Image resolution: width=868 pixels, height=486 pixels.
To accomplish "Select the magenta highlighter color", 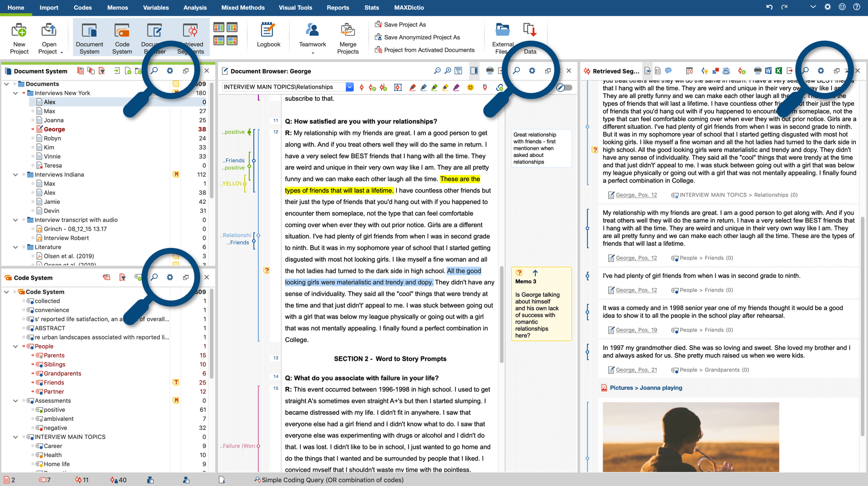I will [x=456, y=87].
